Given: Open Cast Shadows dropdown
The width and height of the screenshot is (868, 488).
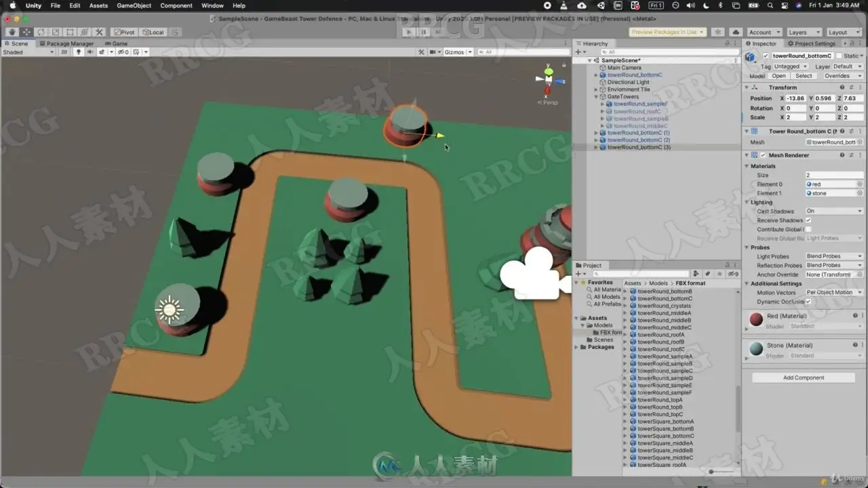Looking at the screenshot, I should 834,211.
